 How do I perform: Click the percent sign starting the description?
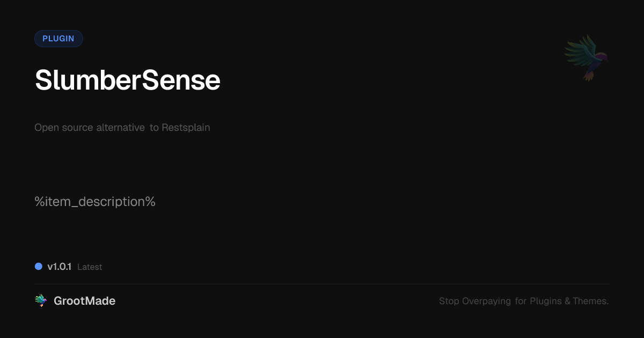point(39,202)
